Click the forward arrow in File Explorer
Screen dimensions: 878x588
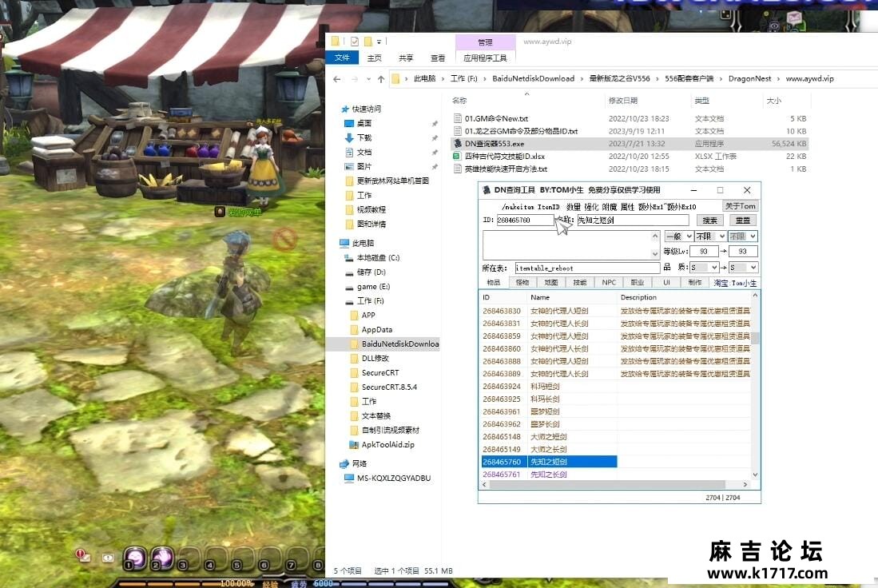[x=355, y=79]
